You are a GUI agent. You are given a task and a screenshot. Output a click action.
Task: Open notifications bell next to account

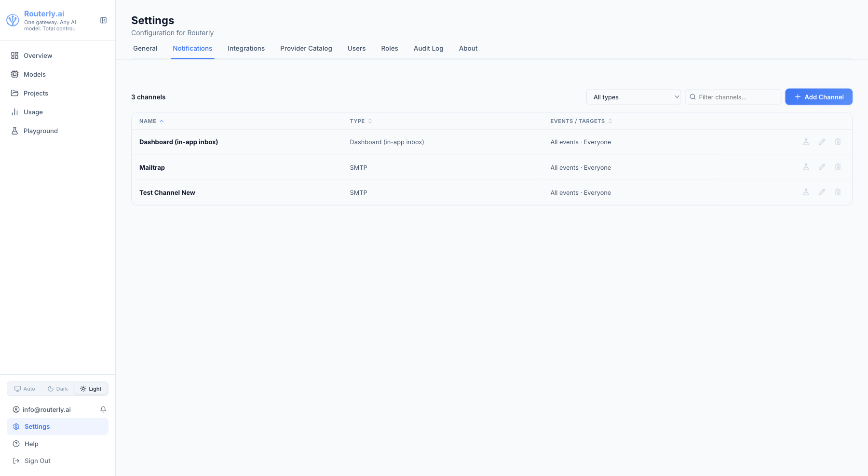click(103, 409)
